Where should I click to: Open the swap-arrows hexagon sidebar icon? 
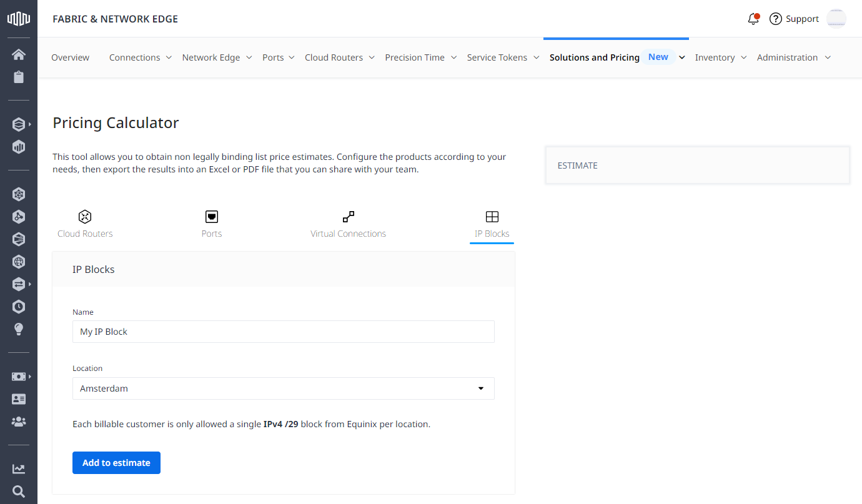pos(19,284)
